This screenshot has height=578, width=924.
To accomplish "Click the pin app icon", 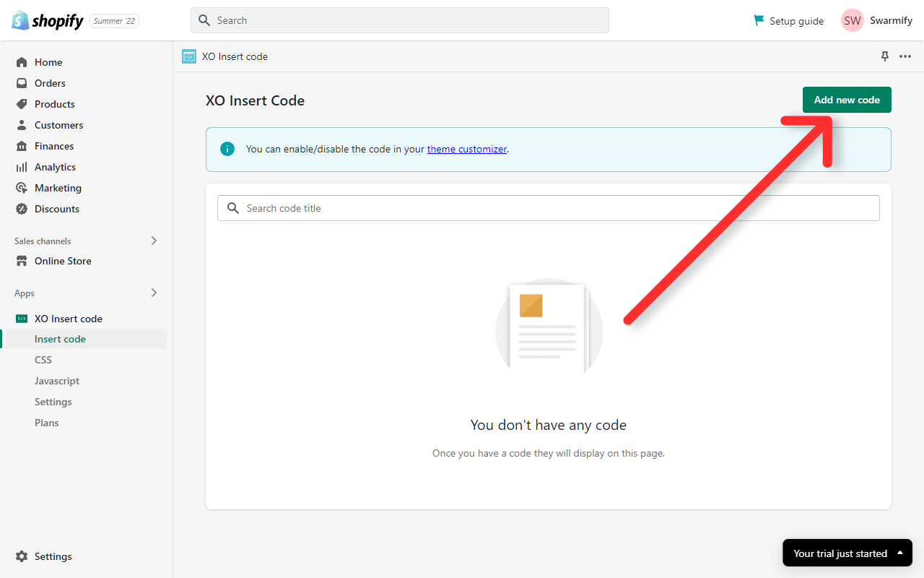I will 885,56.
